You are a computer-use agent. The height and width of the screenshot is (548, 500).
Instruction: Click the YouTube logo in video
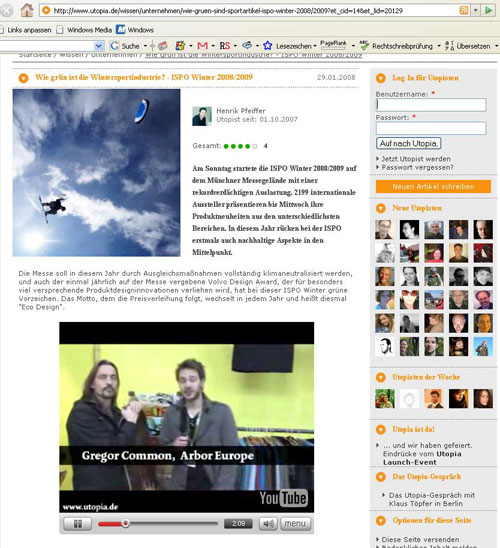click(x=283, y=498)
